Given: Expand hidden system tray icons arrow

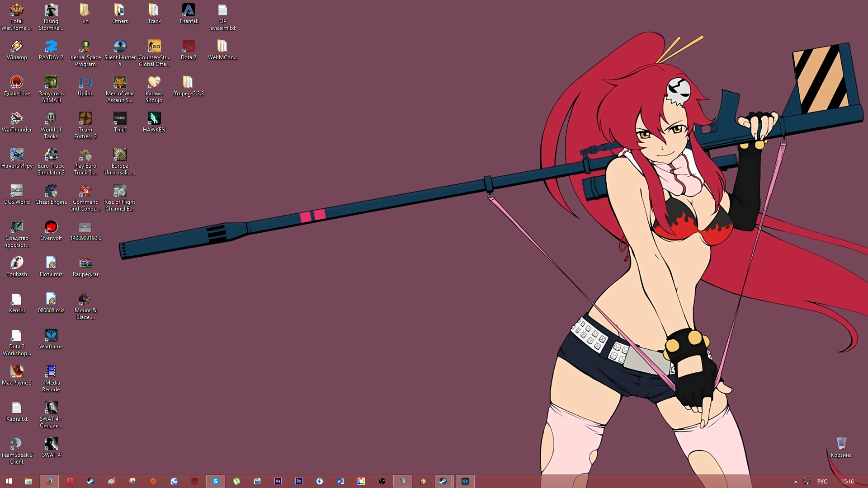Looking at the screenshot, I should 796,482.
